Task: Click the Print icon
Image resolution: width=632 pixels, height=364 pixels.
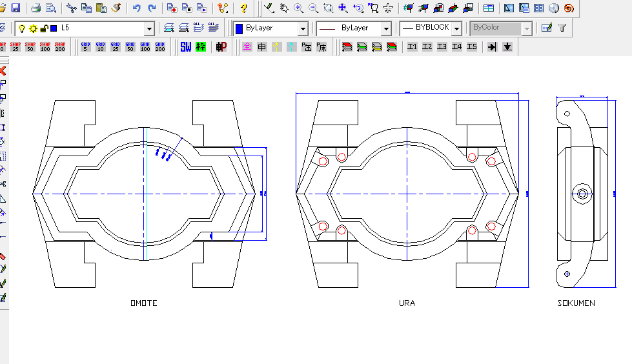Action: 36,8
